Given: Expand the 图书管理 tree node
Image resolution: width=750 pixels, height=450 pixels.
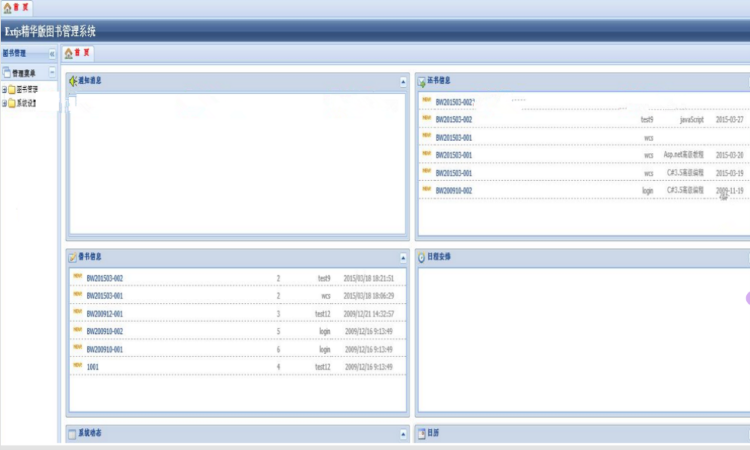Looking at the screenshot, I should pyautogui.click(x=4, y=89).
